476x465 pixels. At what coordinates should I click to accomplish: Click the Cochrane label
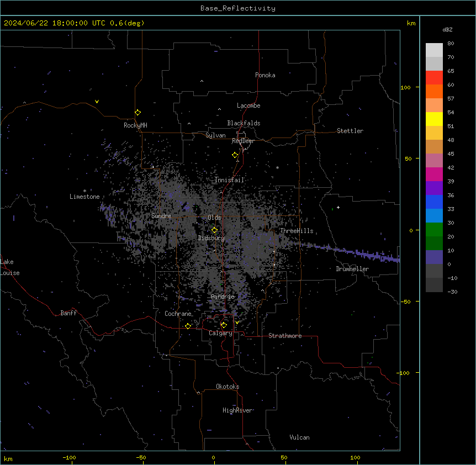(178, 314)
